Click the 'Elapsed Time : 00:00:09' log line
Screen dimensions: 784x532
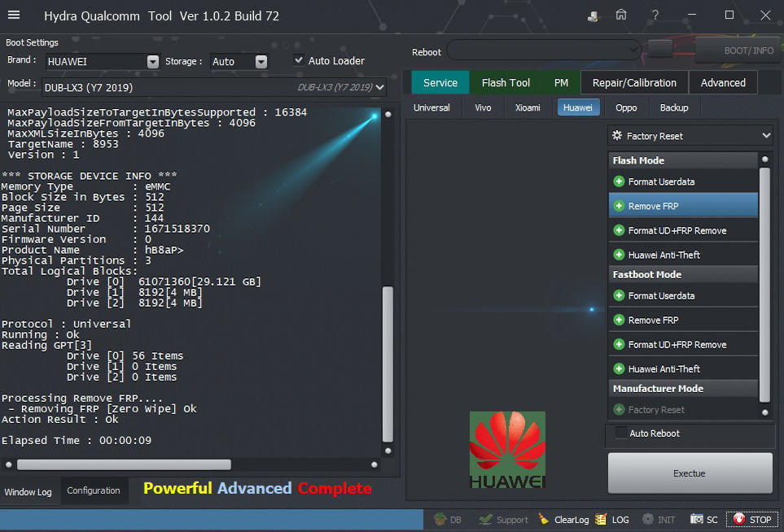coord(77,441)
